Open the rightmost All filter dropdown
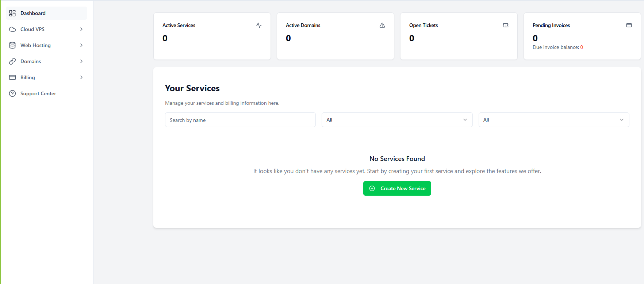The height and width of the screenshot is (284, 644). pyautogui.click(x=554, y=120)
